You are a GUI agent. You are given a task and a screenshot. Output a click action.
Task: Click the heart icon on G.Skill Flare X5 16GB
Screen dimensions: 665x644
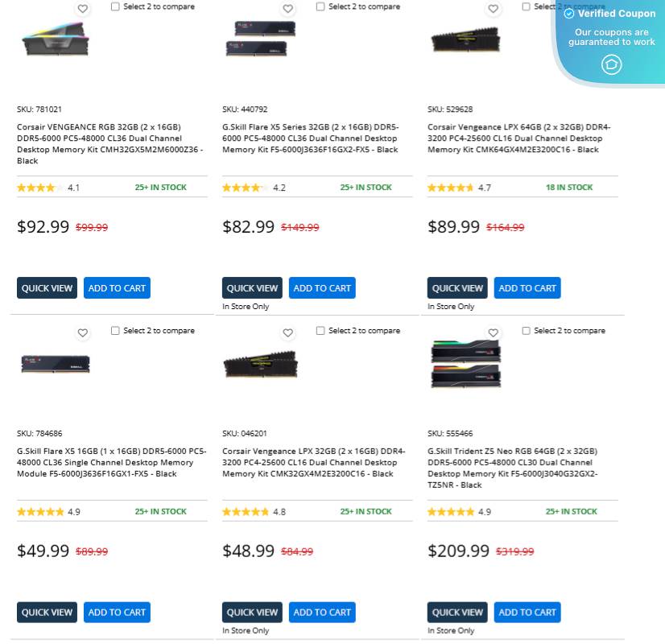[x=82, y=332]
